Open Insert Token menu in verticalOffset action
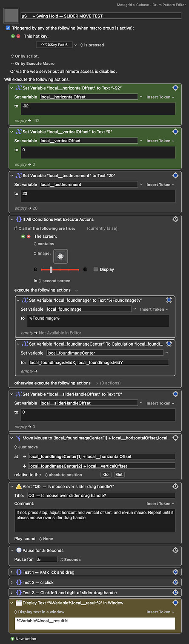Screen dimensions: 189x644 pos(160,141)
